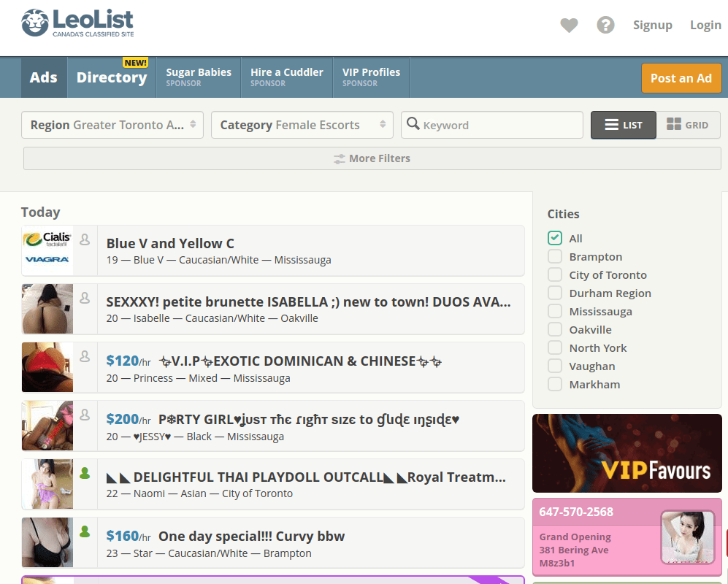Click user icon on JESSY row
This screenshot has height=584, width=728.
tap(85, 415)
